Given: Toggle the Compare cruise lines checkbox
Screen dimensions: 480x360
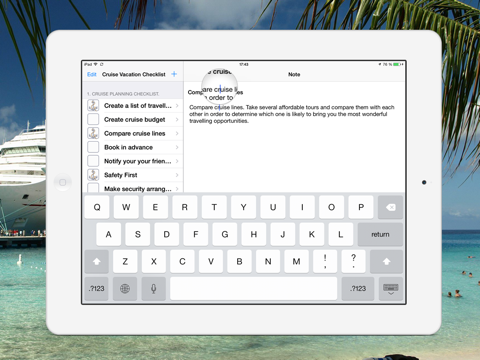Looking at the screenshot, I should [93, 133].
